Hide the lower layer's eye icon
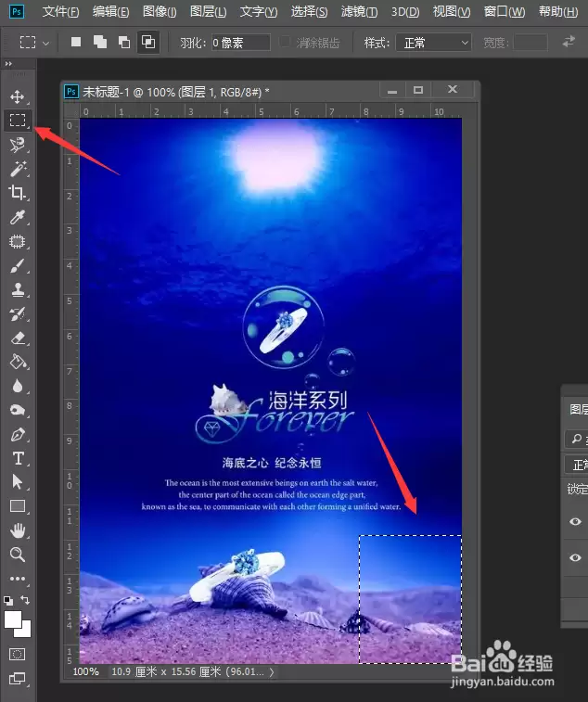This screenshot has height=702, width=588. click(x=575, y=558)
